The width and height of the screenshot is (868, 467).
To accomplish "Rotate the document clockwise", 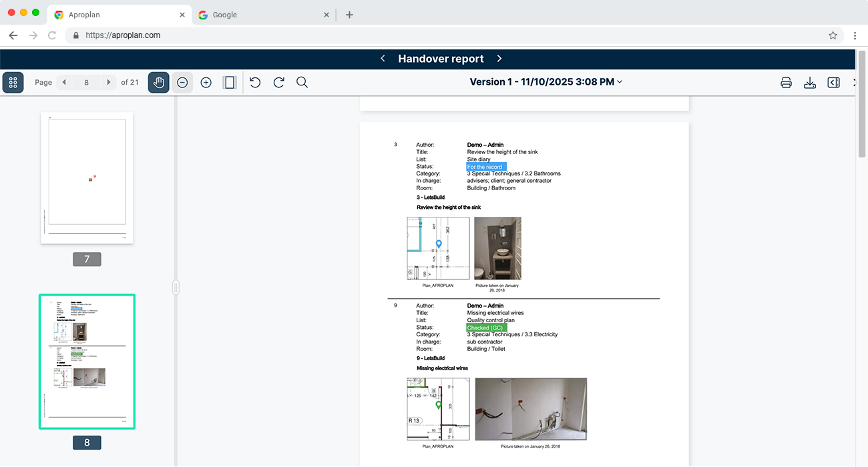I will [279, 83].
